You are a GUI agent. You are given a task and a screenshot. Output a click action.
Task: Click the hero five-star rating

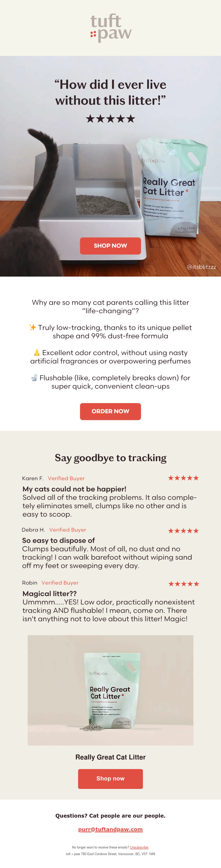click(110, 119)
